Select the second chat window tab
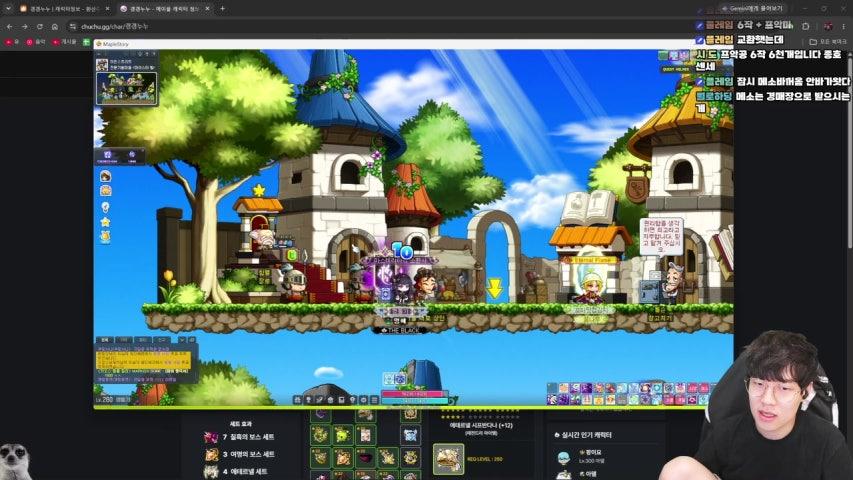This screenshot has height=480, width=853. tap(123, 340)
